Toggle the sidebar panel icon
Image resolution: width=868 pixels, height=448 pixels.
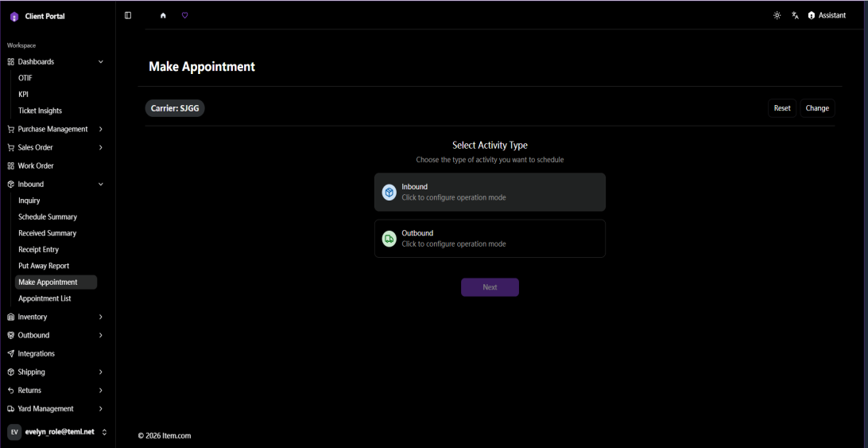tap(128, 16)
